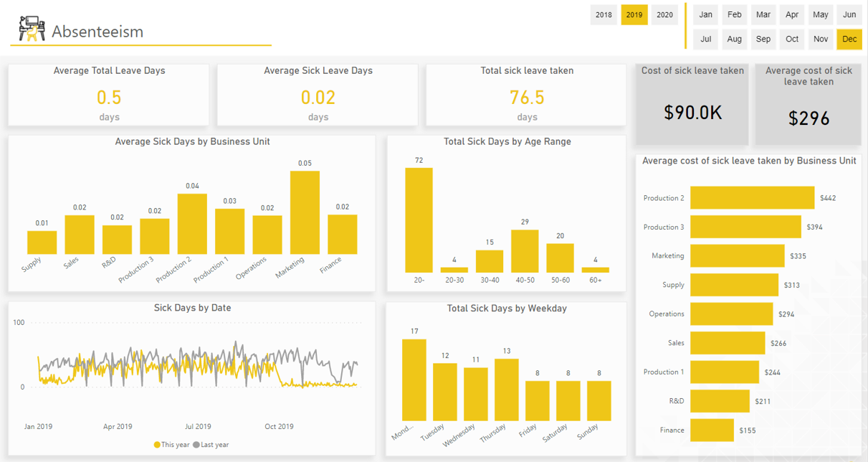Viewport: 868px width, 462px height.
Task: Click the Last year legend marker
Action: 196,445
